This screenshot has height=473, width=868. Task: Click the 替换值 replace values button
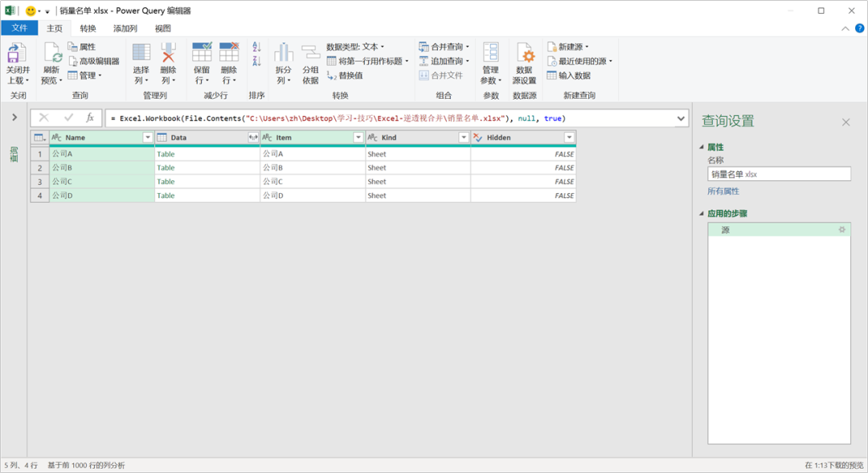(345, 76)
